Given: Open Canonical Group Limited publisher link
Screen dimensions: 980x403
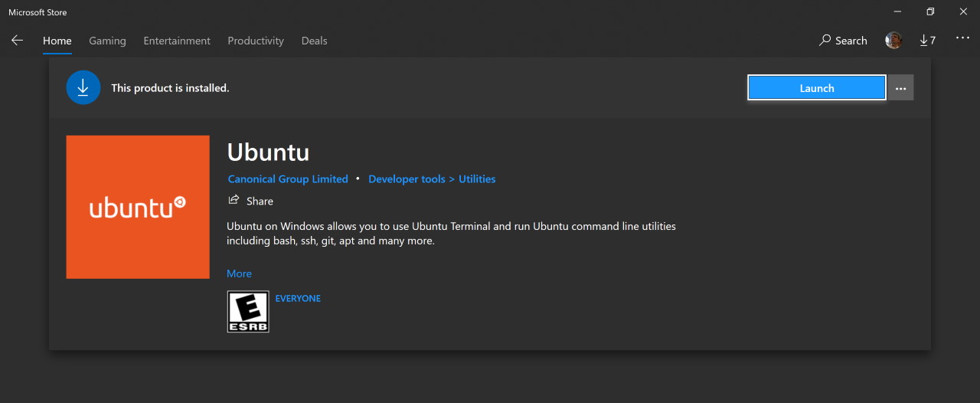Looking at the screenshot, I should click(288, 179).
